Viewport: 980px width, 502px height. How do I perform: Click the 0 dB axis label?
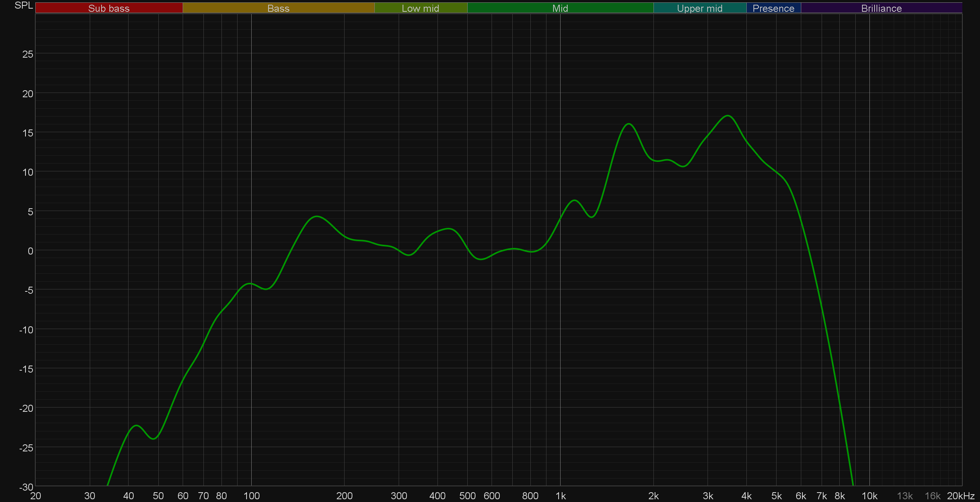pyautogui.click(x=30, y=251)
